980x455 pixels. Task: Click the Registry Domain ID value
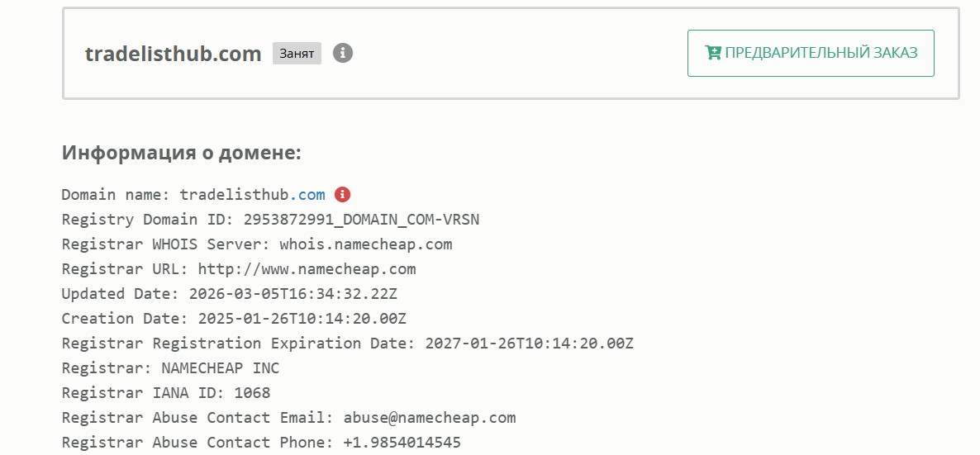coord(361,220)
